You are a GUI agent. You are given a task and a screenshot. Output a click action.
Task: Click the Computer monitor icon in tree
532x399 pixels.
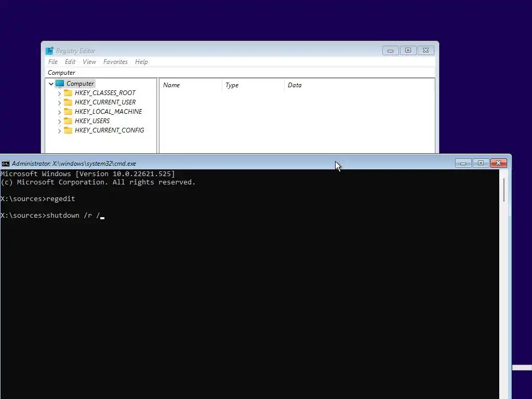coord(60,84)
